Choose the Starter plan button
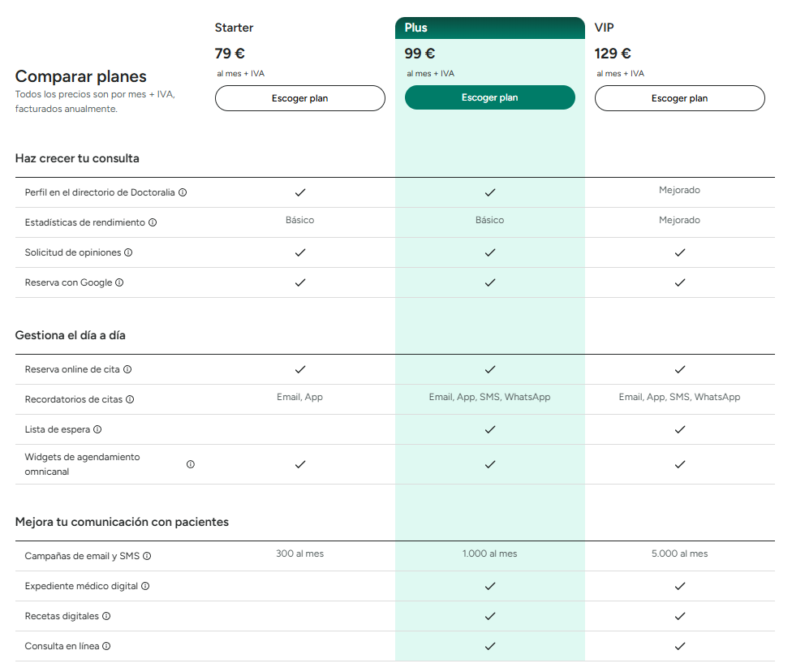This screenshot has height=672, width=792. point(299,98)
